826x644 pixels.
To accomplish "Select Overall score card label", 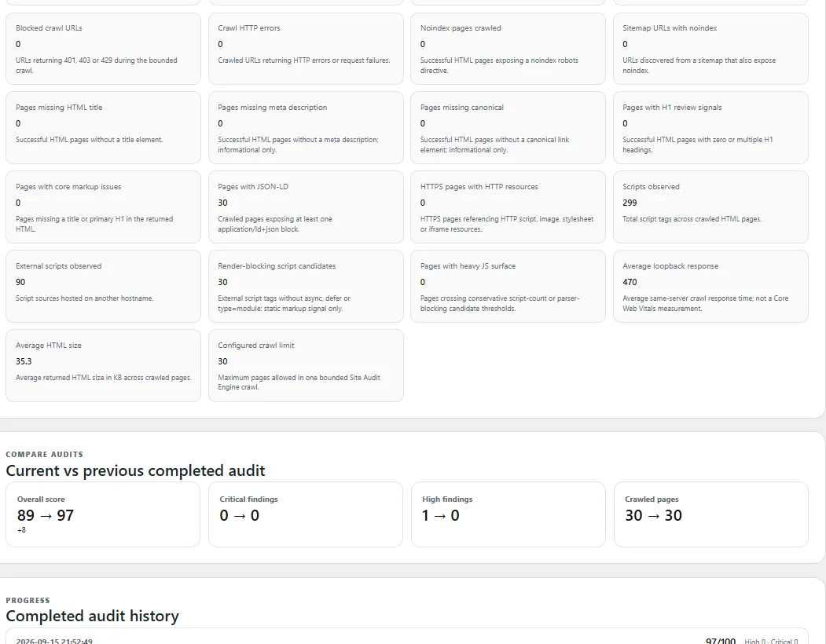I will click(x=41, y=499).
